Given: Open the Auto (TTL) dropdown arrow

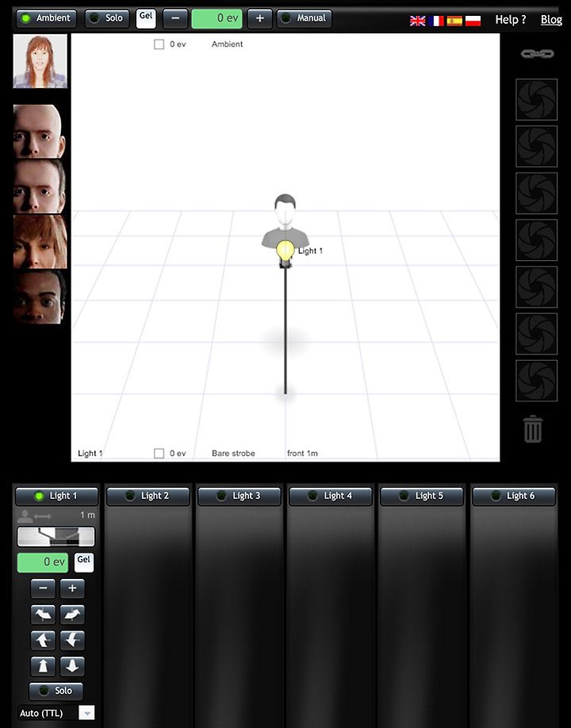Looking at the screenshot, I should pos(86,713).
